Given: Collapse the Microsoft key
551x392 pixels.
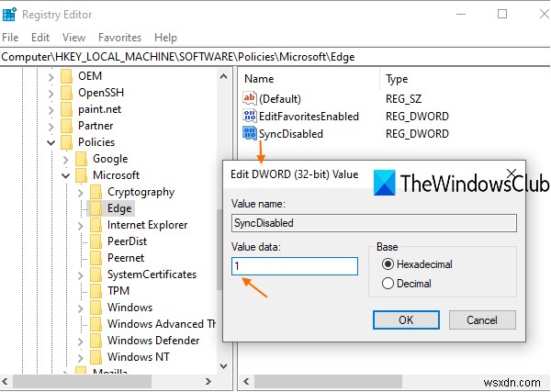Looking at the screenshot, I should (66, 175).
